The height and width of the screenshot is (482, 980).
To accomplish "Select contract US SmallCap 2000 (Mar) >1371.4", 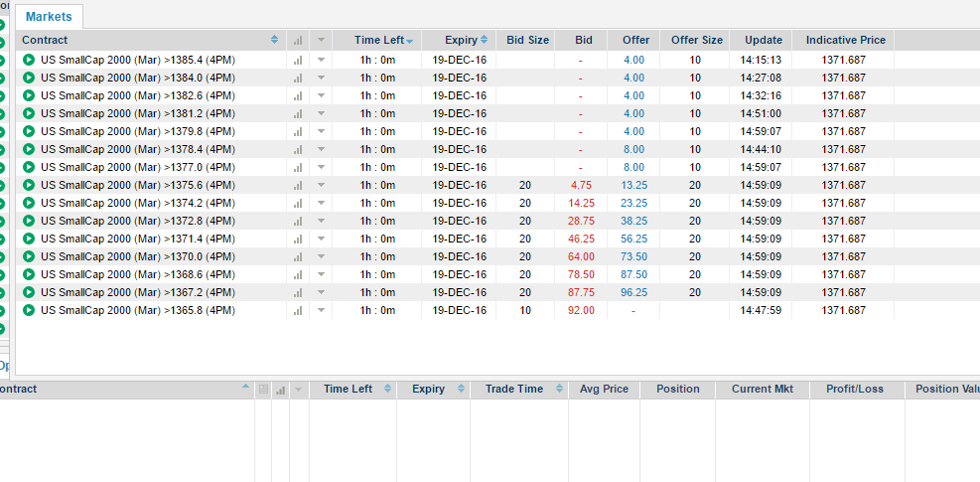I will 137,239.
